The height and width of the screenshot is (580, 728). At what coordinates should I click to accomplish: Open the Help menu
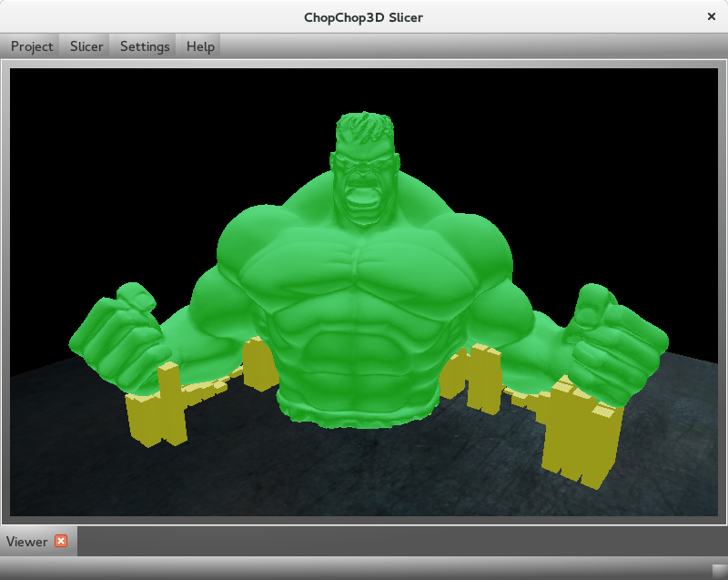(x=200, y=46)
